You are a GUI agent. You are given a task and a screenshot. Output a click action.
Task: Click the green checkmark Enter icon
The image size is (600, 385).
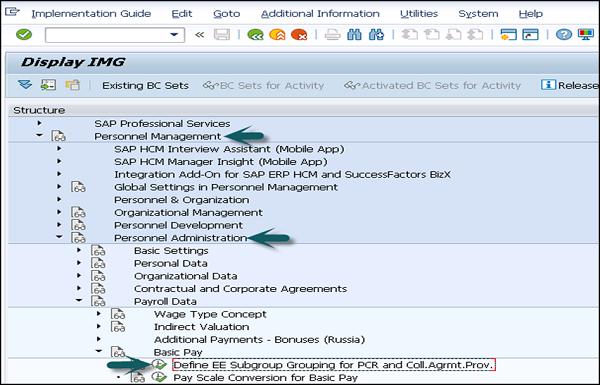point(24,35)
